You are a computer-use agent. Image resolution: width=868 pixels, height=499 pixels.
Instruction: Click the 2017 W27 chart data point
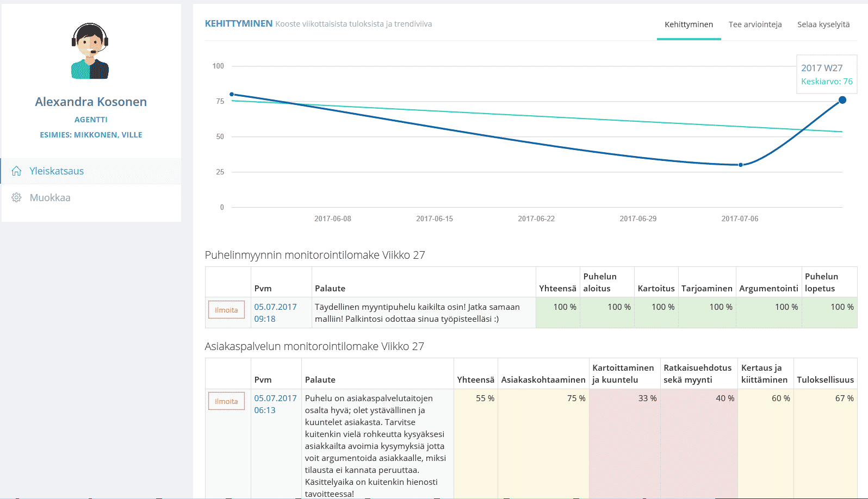[842, 100]
